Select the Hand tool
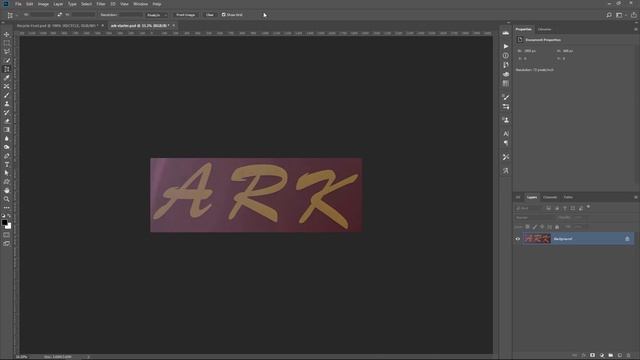The width and height of the screenshot is (640, 360). coord(7,190)
